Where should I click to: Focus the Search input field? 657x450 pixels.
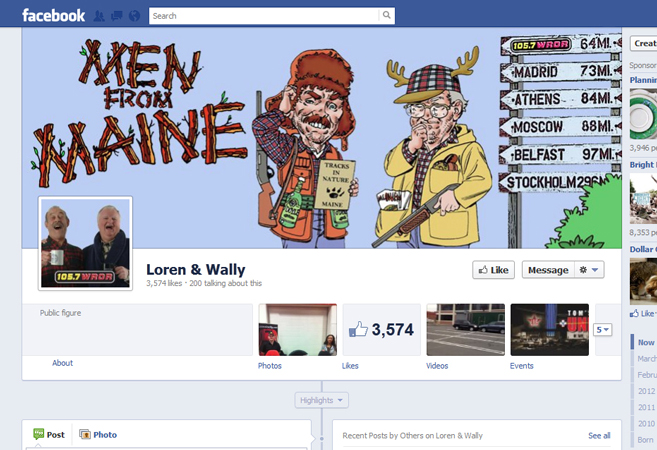[x=264, y=16]
